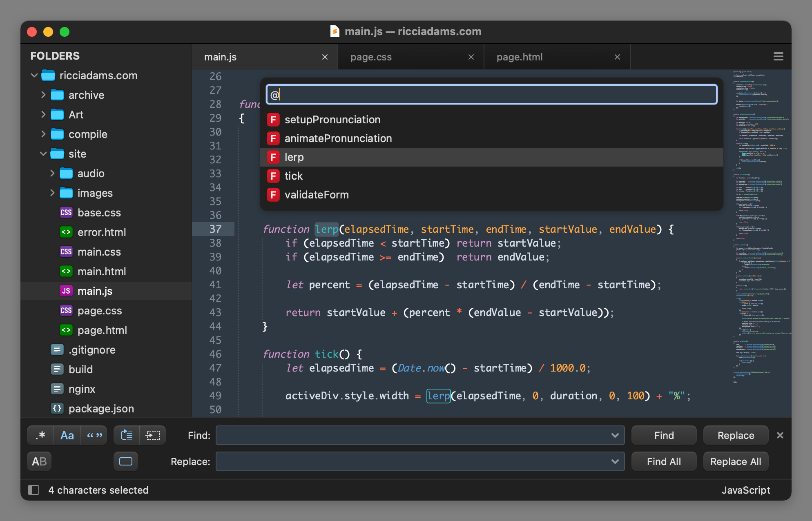Toggle sidebar visibility in the status bar
The height and width of the screenshot is (521, 812).
[33, 490]
